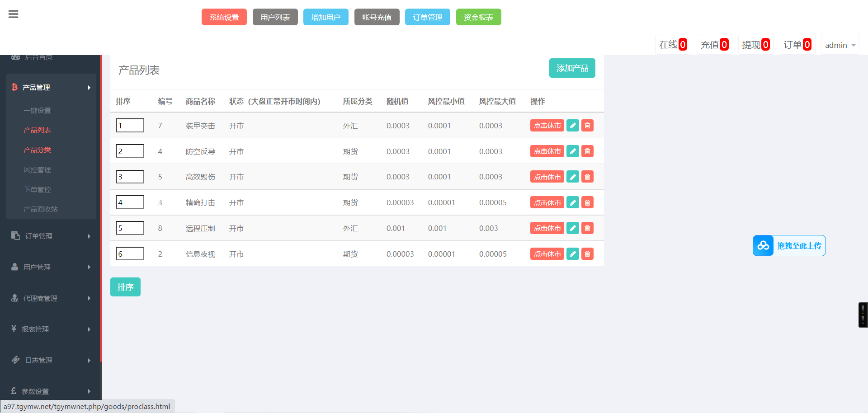Click pencil icon in 远程压制 row
Image resolution: width=868 pixels, height=413 pixels.
pos(572,228)
